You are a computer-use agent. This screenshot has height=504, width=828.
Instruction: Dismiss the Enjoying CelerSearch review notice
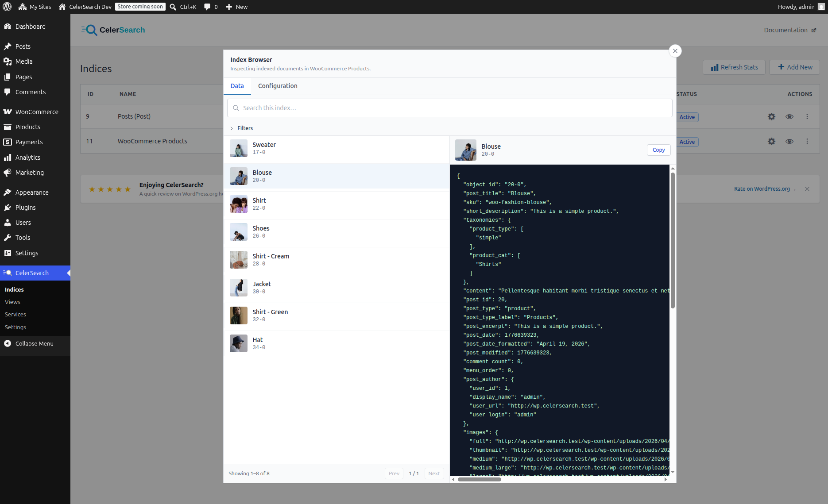(x=807, y=189)
